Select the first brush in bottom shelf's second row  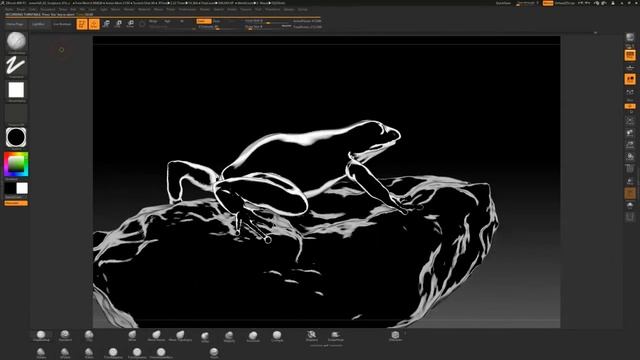[x=41, y=353]
